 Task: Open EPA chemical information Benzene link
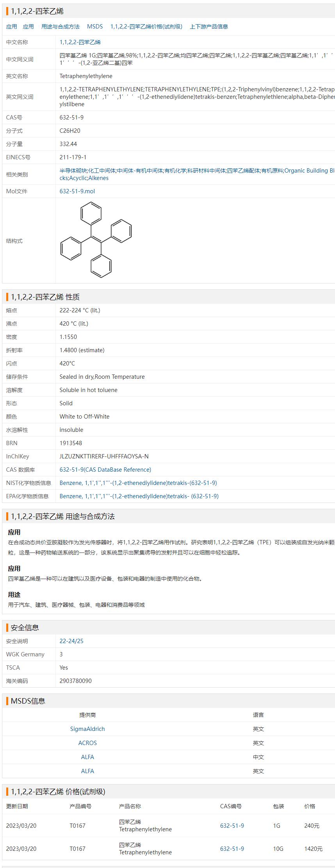139,496
